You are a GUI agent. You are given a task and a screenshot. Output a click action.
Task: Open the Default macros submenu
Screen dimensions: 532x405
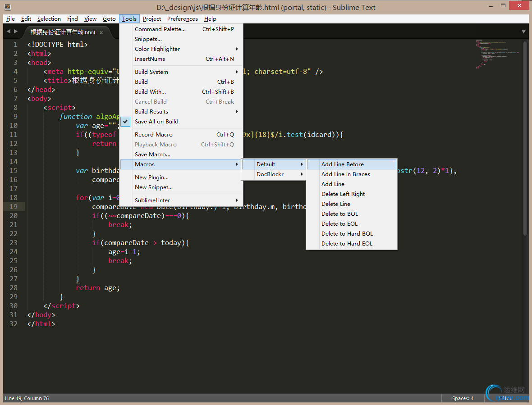click(274, 164)
